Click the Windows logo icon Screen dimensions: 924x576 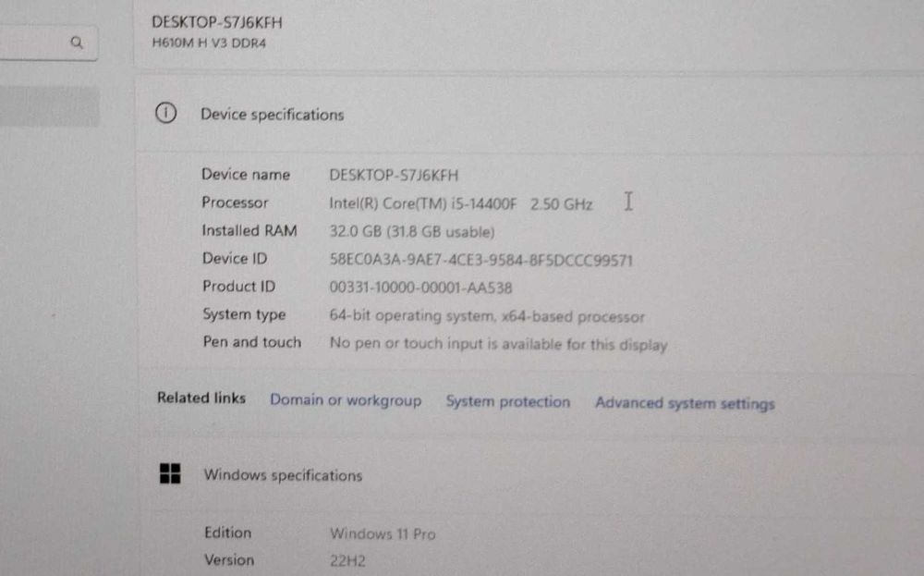point(170,473)
